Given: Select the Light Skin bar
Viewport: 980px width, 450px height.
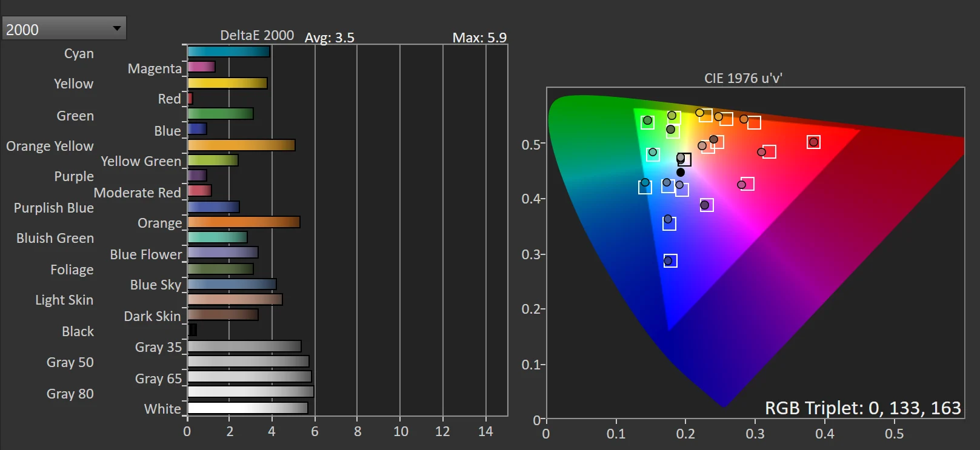Looking at the screenshot, I should pos(235,300).
